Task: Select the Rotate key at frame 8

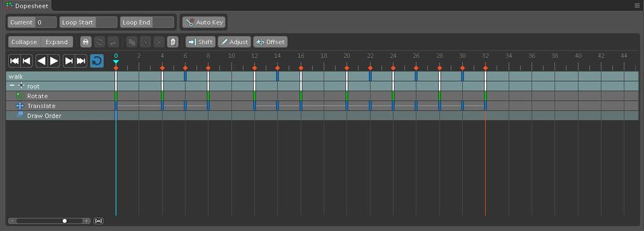Action: point(208,96)
